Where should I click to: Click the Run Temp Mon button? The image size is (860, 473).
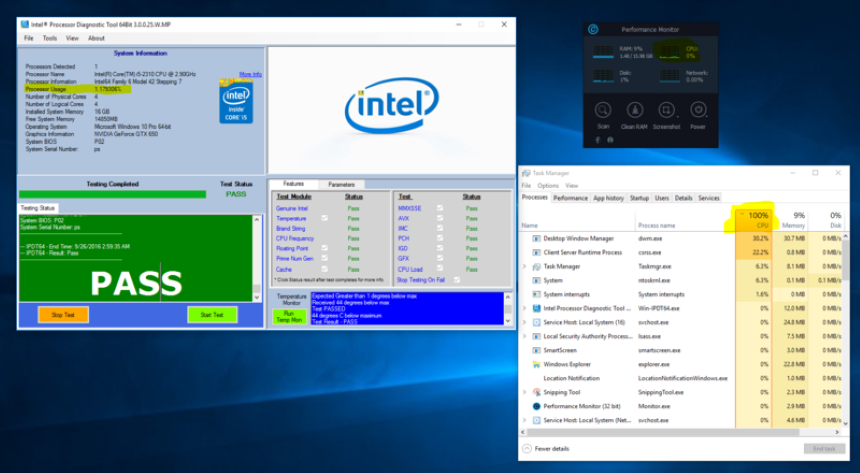[x=289, y=317]
